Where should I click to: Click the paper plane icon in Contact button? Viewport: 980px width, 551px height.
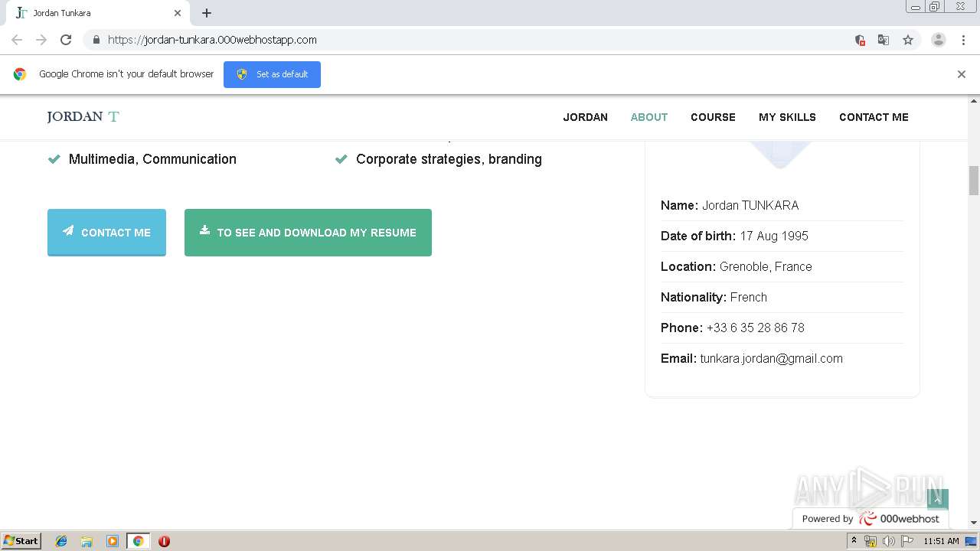click(x=68, y=230)
